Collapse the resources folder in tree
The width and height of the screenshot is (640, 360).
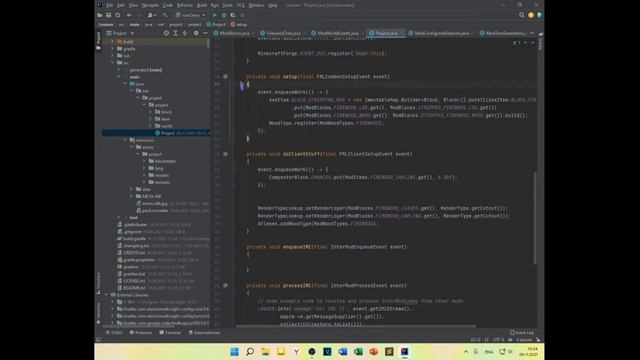coord(125,140)
